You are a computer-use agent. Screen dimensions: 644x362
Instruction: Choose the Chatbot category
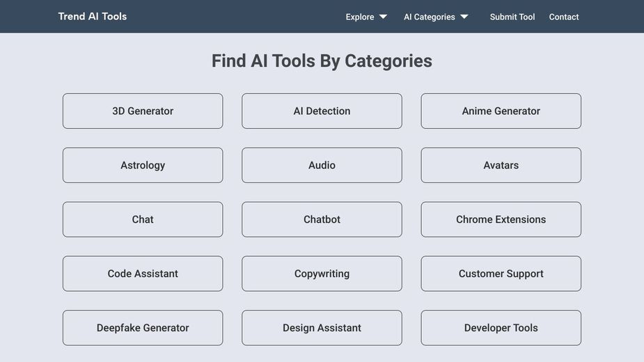click(322, 219)
